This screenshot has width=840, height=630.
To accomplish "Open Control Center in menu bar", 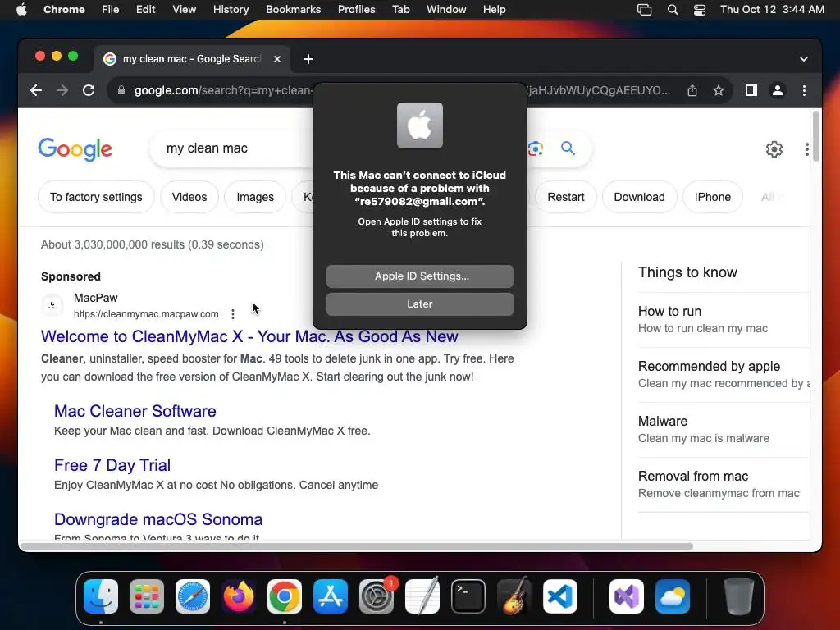I will pos(700,10).
